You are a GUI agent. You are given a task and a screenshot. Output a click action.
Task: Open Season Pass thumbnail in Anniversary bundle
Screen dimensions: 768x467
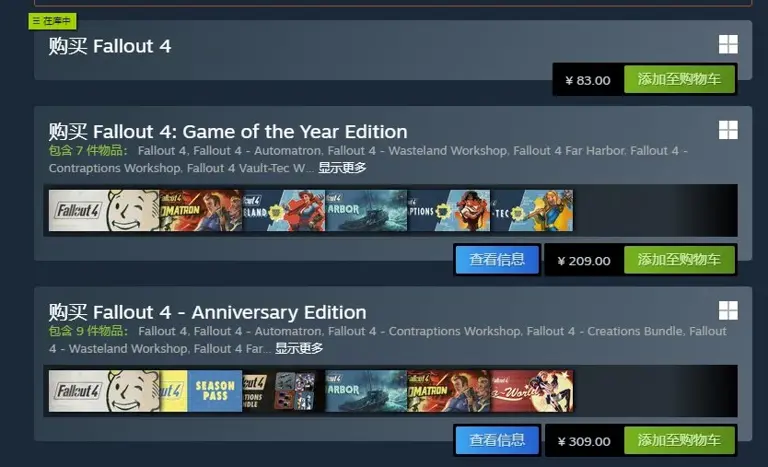tap(201, 391)
